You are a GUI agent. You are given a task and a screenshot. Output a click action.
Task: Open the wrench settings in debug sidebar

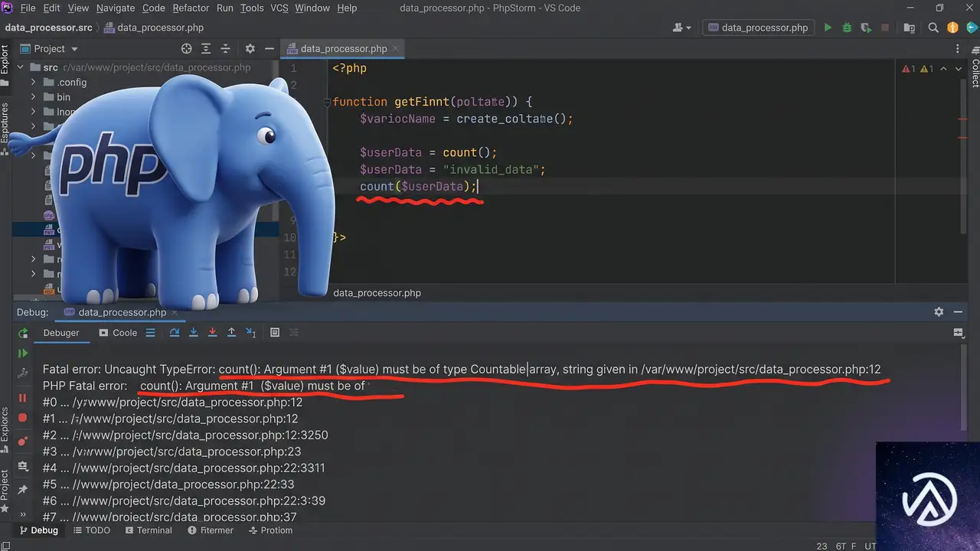tap(23, 373)
